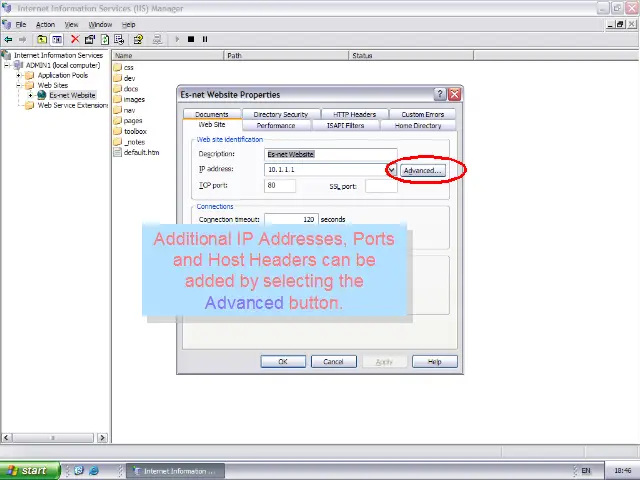Click the Name column header
The width and height of the screenshot is (640, 480).
tap(169, 56)
